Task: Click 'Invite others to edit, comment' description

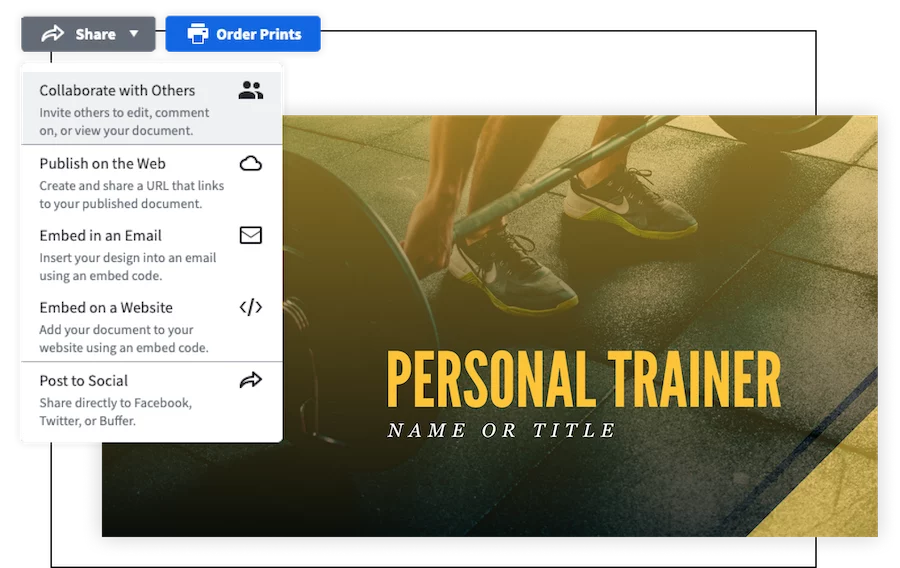Action: 124,112
